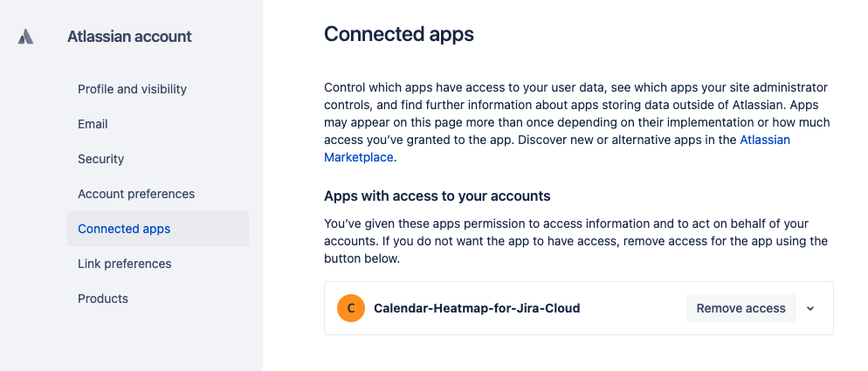Go to Profile and visibility
The width and height of the screenshot is (868, 371).
pyautogui.click(x=132, y=89)
